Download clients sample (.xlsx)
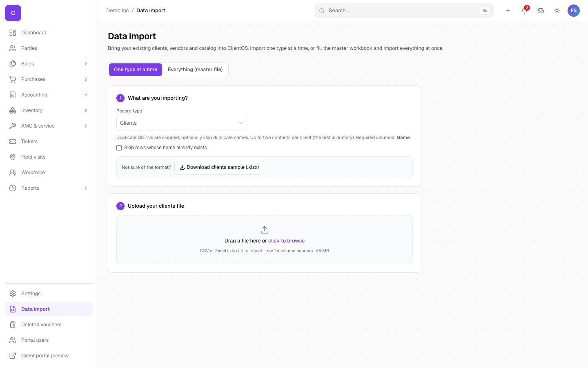The image size is (588, 368). pos(219,167)
